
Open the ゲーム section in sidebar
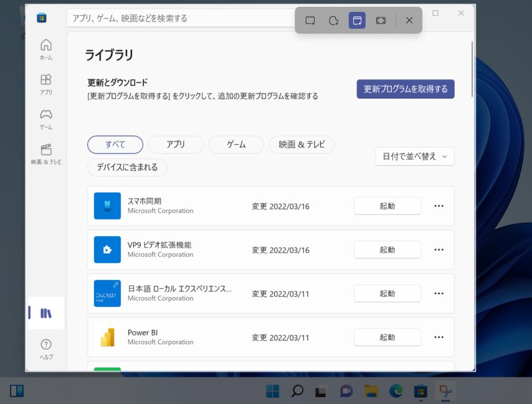[46, 120]
